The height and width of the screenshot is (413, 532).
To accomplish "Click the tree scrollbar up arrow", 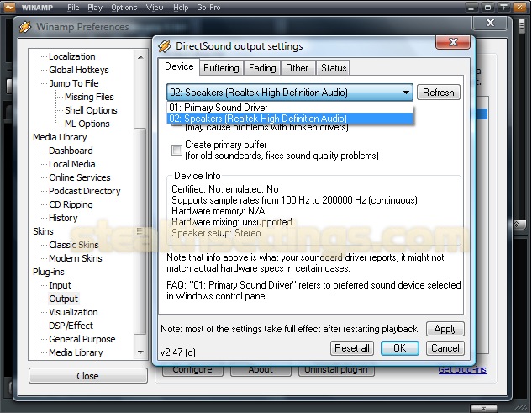I will coord(140,57).
